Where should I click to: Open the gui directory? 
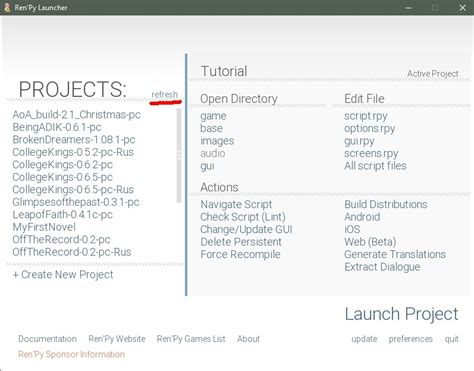click(x=207, y=166)
